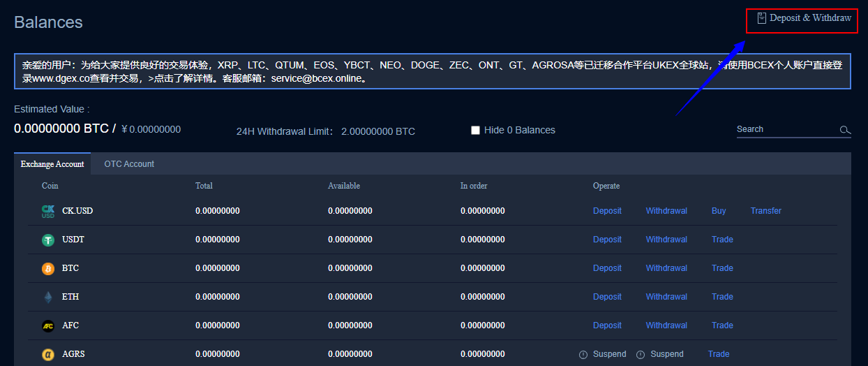The image size is (868, 366).
Task: Click the USDT coin name
Action: pos(73,240)
